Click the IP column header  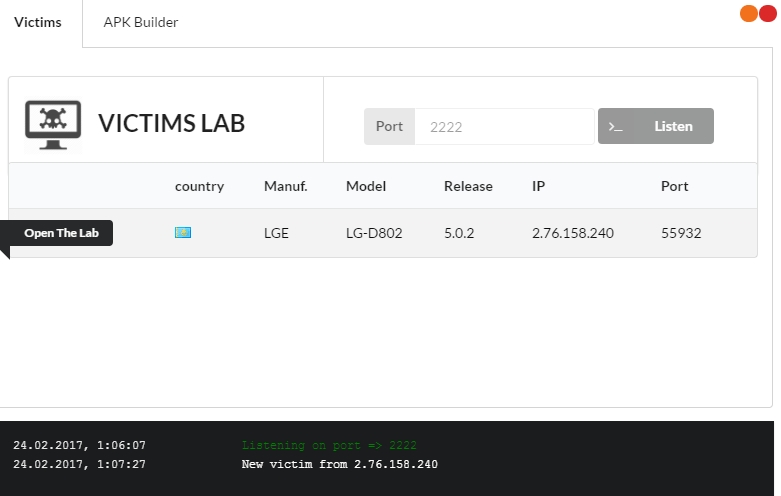click(x=539, y=186)
